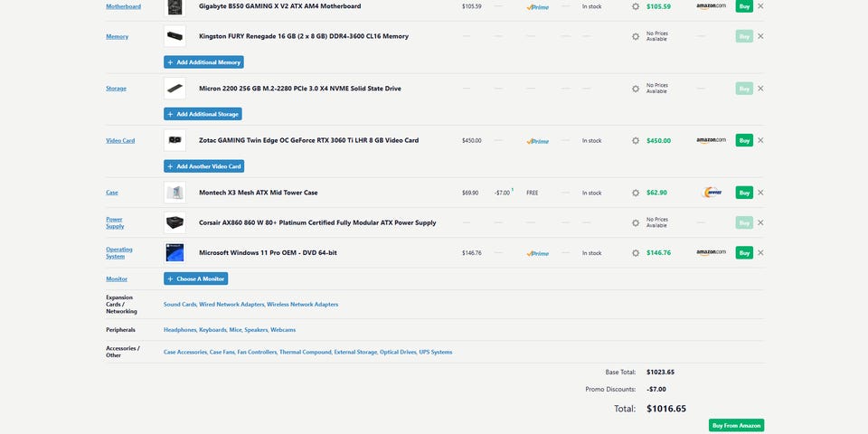Open Thermal Compound accessories link
868x434 pixels.
[x=305, y=352]
